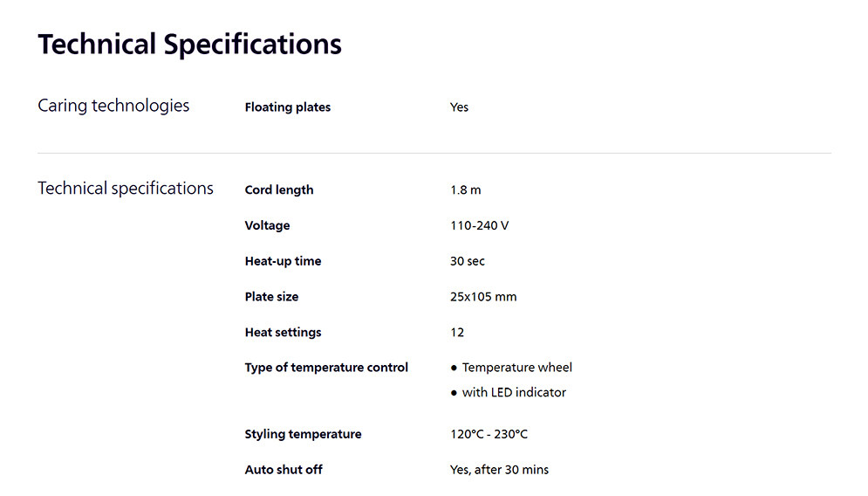
Task: Select the 30 sec heat-up value
Action: coord(468,261)
